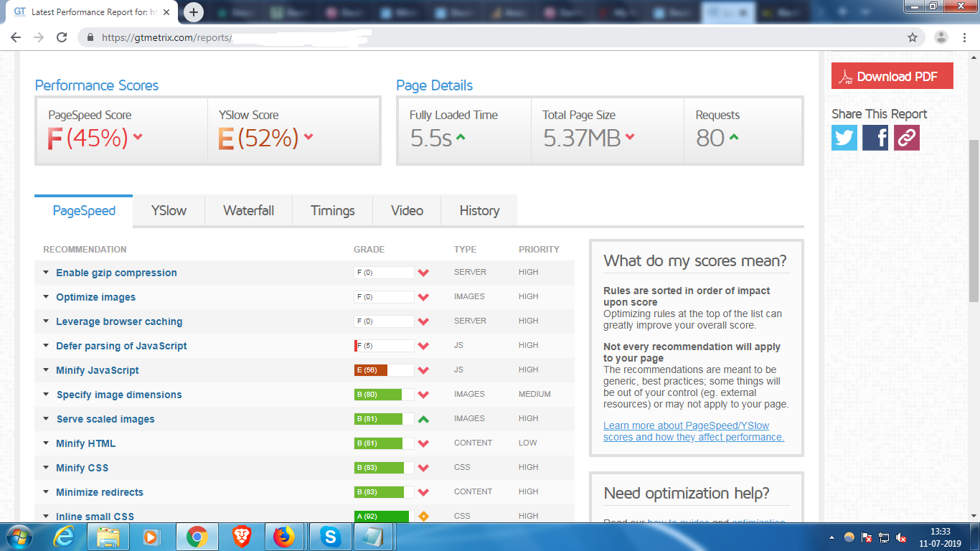Click green up arrow beside Requests

[734, 136]
